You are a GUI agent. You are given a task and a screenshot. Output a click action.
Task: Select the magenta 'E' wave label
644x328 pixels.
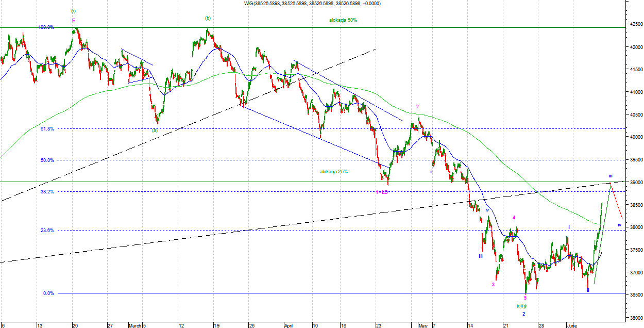[73, 21]
